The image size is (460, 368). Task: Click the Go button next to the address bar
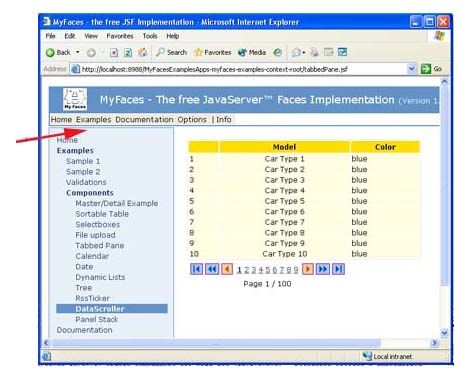click(431, 69)
